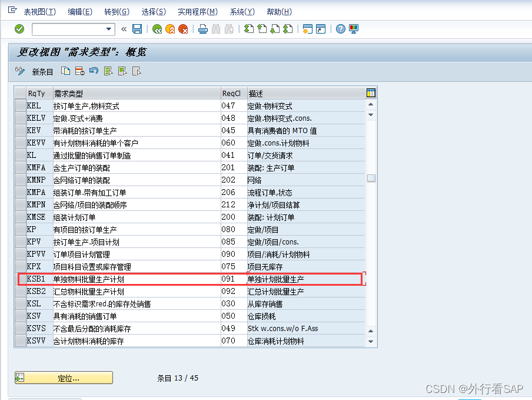Select the row selector for KSB2
532x400 pixels.
21,292
